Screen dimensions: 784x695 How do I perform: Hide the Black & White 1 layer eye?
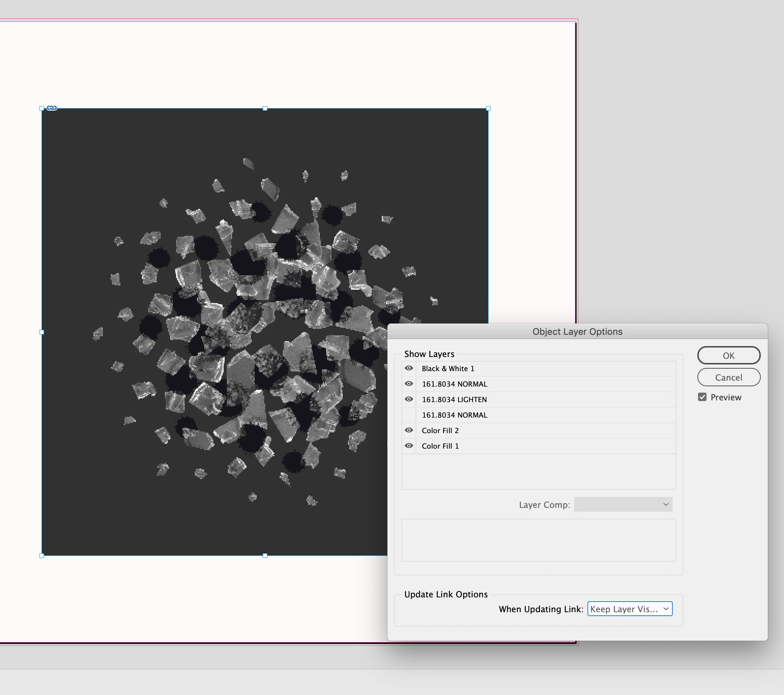click(x=409, y=368)
